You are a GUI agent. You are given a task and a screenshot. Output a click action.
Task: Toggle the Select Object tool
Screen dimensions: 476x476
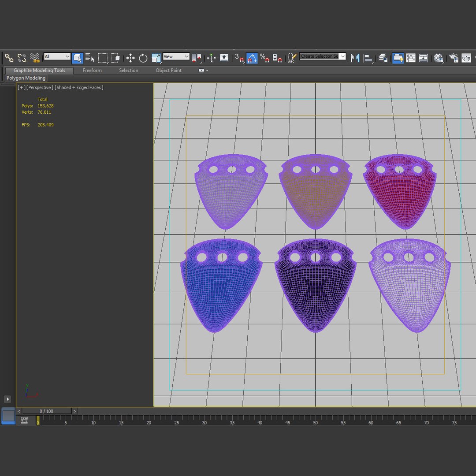coord(78,58)
